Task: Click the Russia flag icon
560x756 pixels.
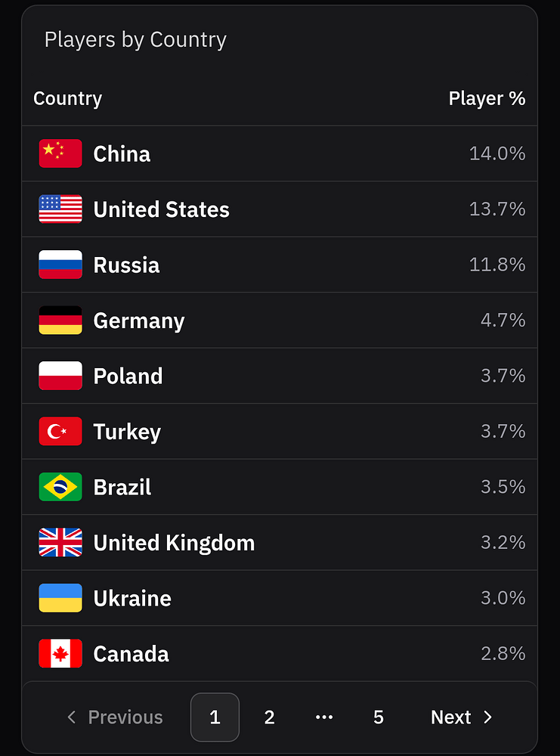Action: [60, 265]
